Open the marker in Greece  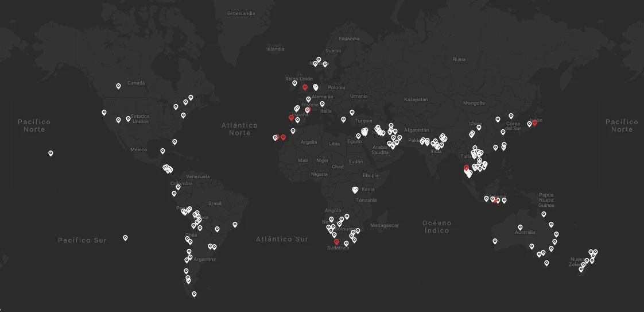tap(343, 120)
